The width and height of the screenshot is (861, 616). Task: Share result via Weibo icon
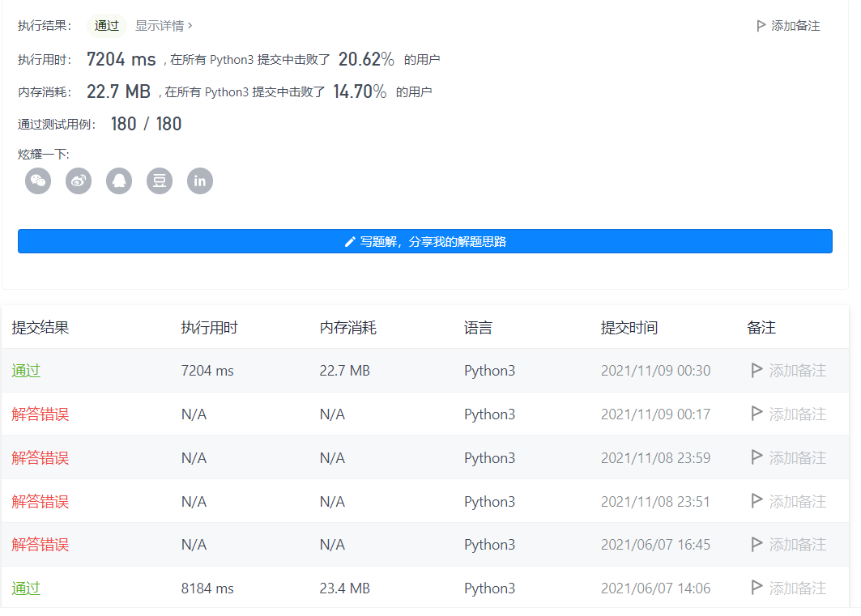79,181
